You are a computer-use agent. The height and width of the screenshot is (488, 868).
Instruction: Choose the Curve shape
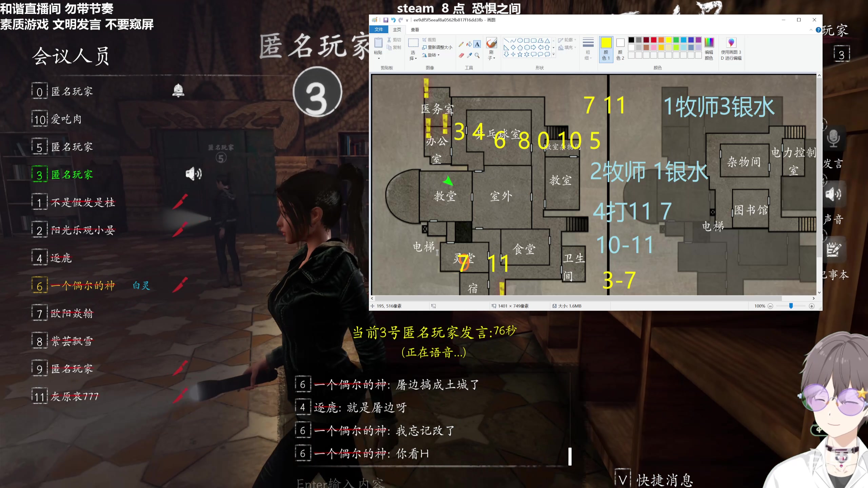(513, 40)
